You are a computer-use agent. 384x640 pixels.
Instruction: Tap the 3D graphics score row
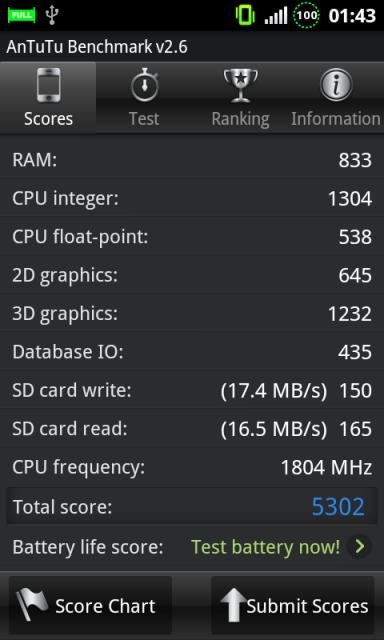click(192, 313)
